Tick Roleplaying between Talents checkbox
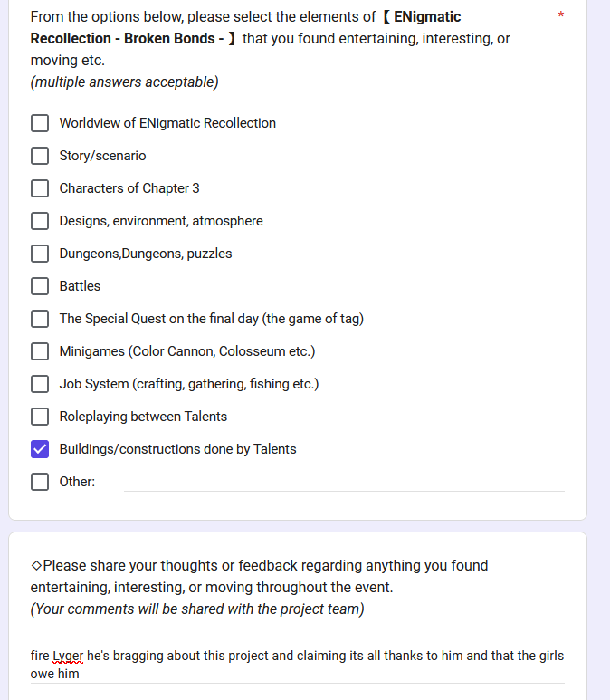Image resolution: width=610 pixels, height=700 pixels. (x=40, y=417)
